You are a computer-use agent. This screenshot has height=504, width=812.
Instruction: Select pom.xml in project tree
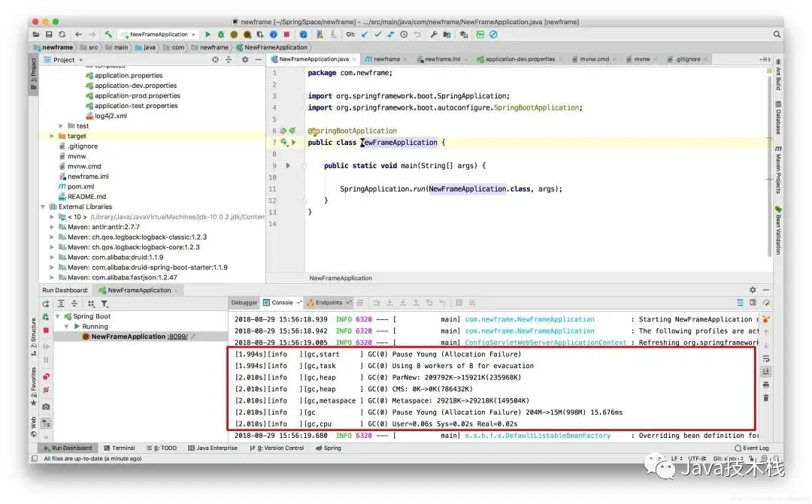(80, 187)
